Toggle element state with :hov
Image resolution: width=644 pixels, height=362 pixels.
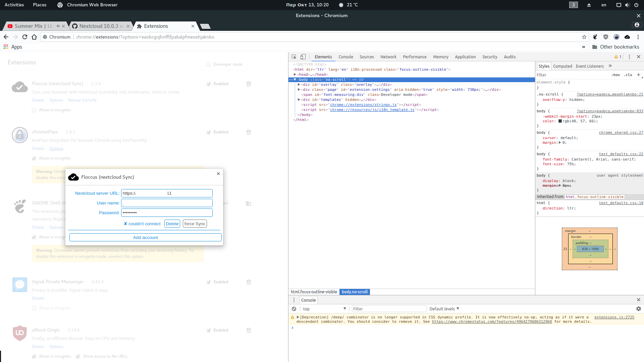point(615,75)
